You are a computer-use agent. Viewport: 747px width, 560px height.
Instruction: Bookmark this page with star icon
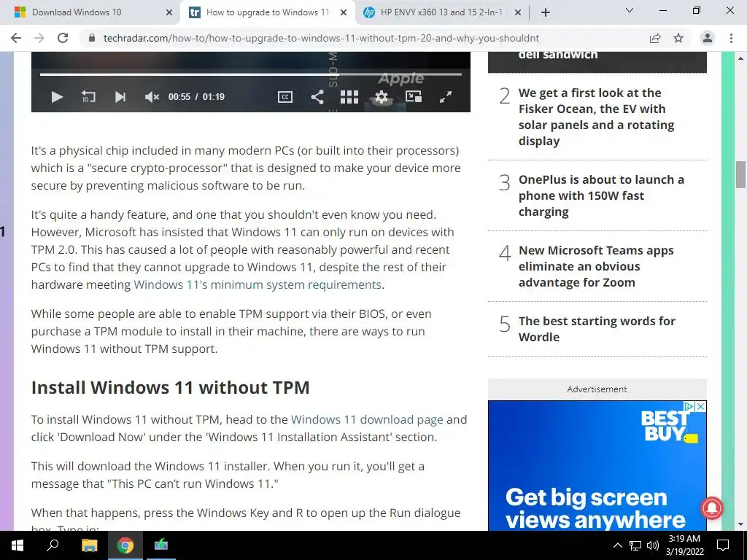[678, 38]
